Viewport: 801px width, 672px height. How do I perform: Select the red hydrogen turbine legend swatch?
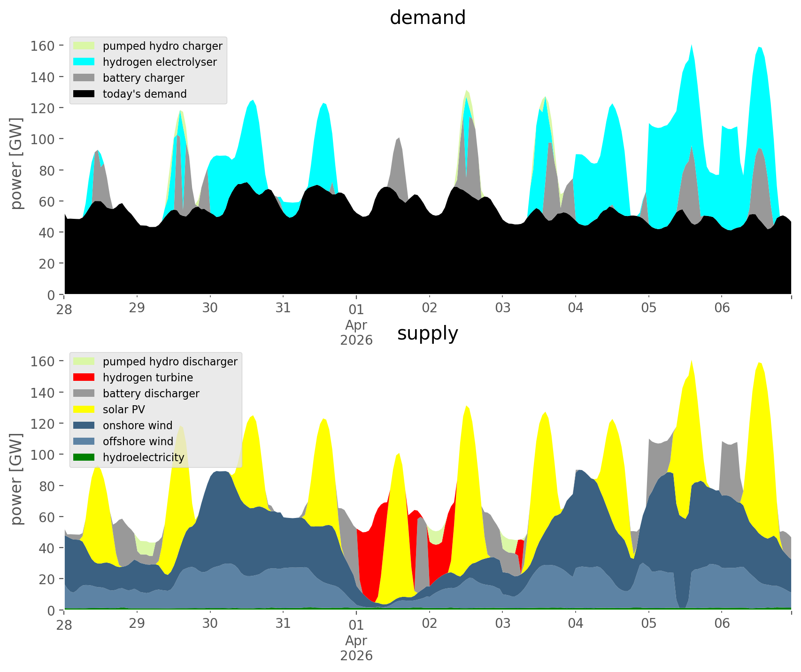tap(84, 378)
